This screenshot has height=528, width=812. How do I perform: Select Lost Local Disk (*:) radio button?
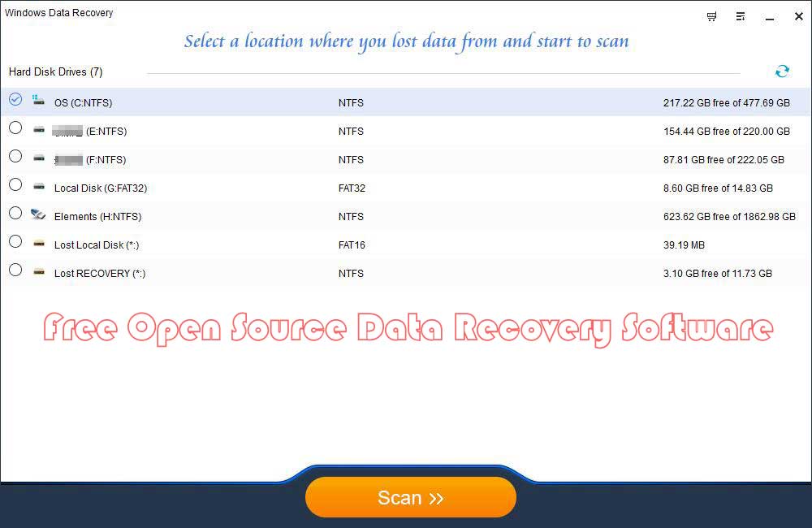click(x=15, y=241)
